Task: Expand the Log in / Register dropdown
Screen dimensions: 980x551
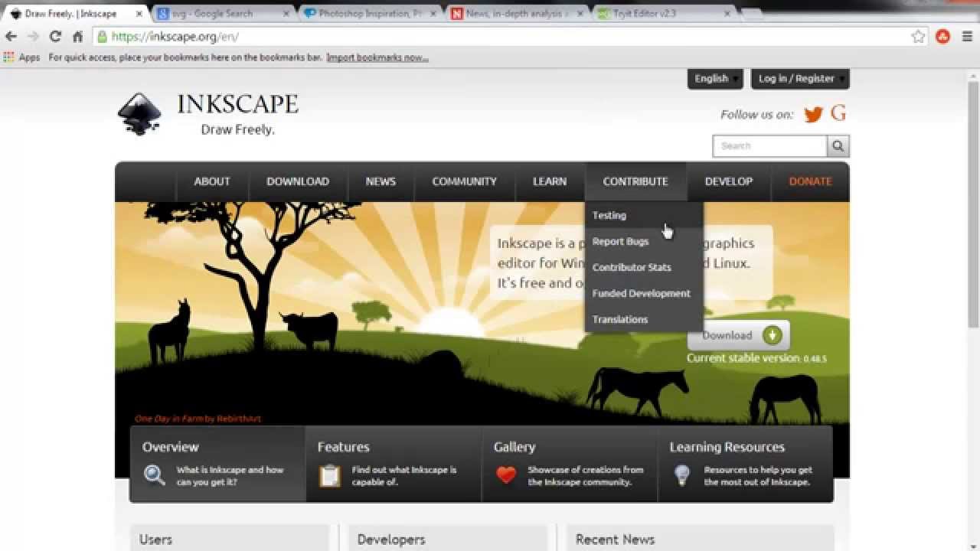Action: 800,78
